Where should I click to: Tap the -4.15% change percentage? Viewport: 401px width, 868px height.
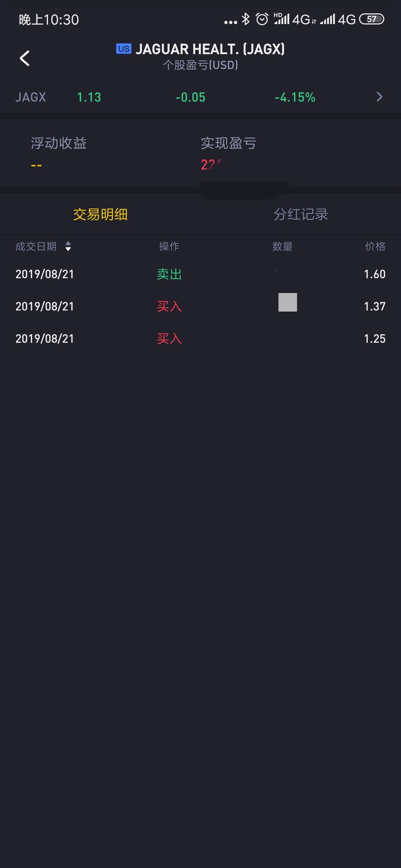[295, 97]
